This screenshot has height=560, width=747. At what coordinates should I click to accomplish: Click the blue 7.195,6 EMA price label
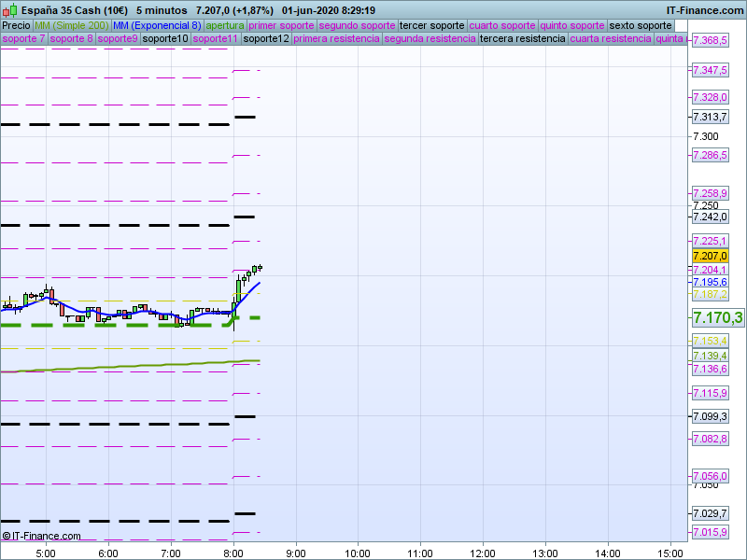point(709,282)
